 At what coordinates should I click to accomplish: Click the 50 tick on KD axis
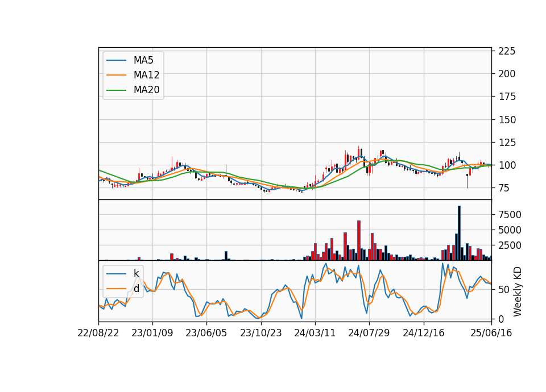point(504,289)
